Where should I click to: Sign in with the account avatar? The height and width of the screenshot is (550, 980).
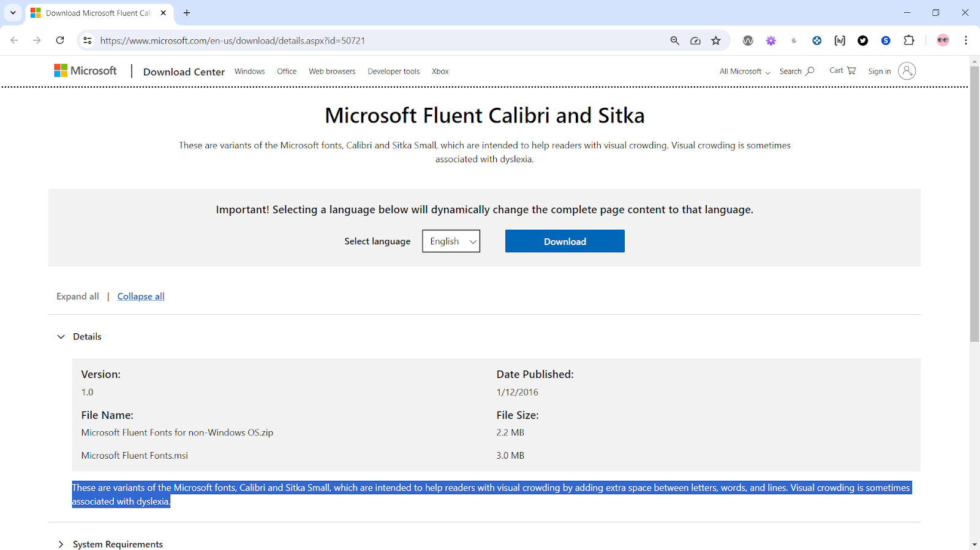tap(892, 71)
